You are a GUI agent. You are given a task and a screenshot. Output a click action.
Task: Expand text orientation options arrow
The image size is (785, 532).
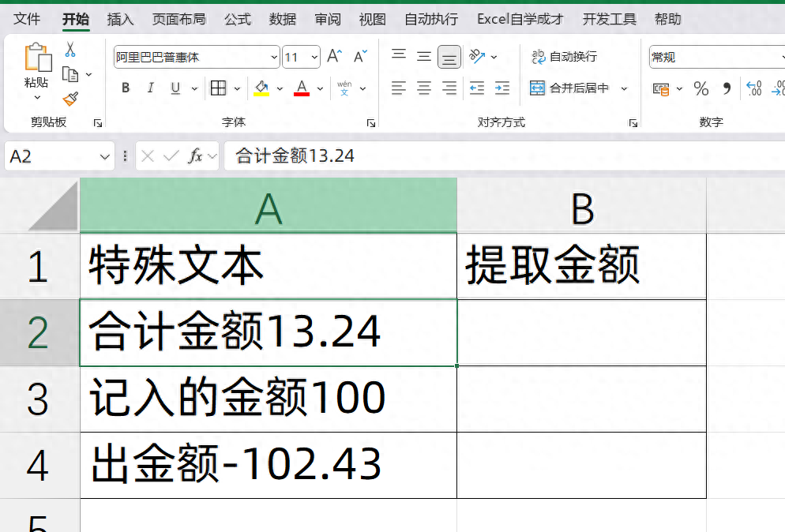[x=494, y=57]
